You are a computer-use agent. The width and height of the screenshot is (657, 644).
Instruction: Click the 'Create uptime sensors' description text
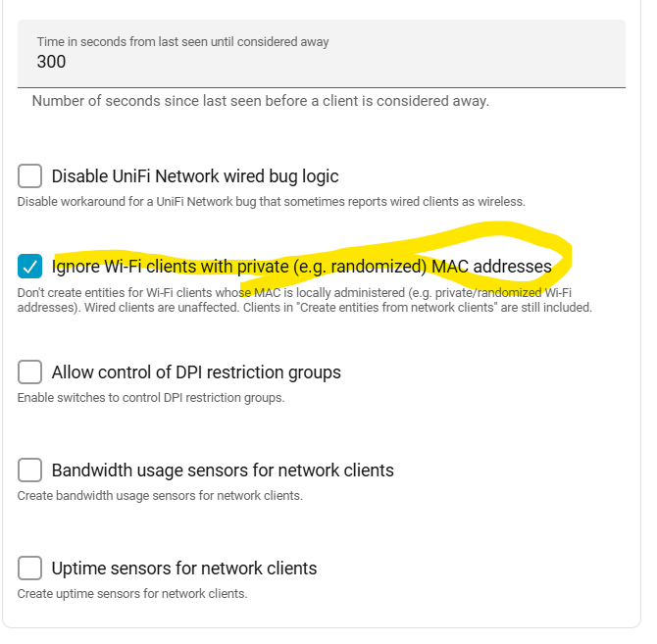click(x=132, y=594)
